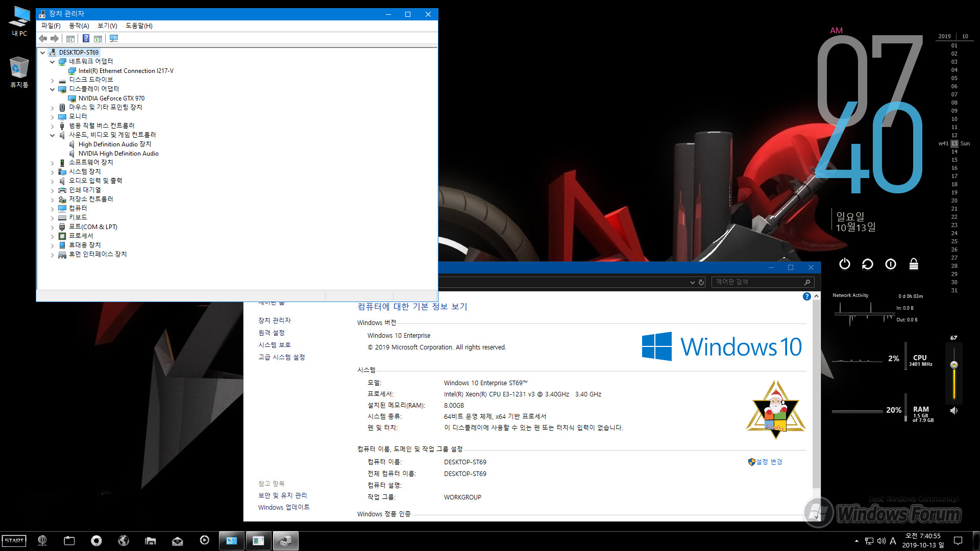Click day 13 Sun in calendar widget
The height and width of the screenshot is (551, 980).
coord(954,144)
